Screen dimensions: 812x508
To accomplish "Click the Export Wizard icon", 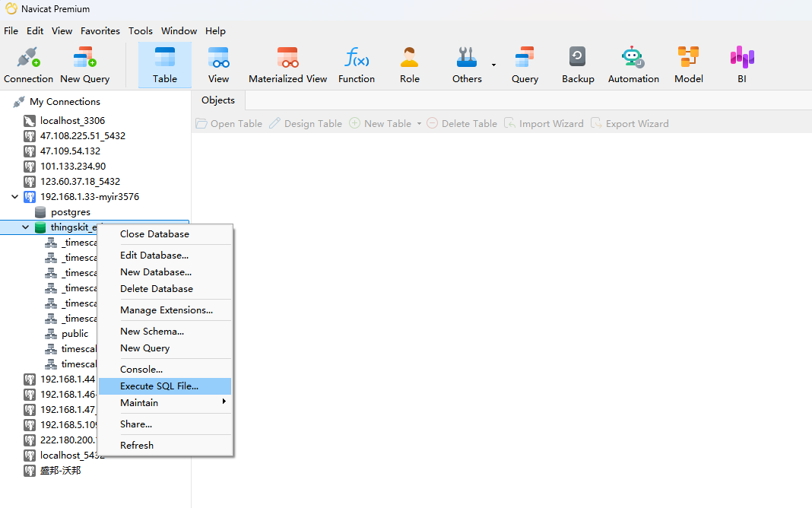I will pyautogui.click(x=596, y=123).
